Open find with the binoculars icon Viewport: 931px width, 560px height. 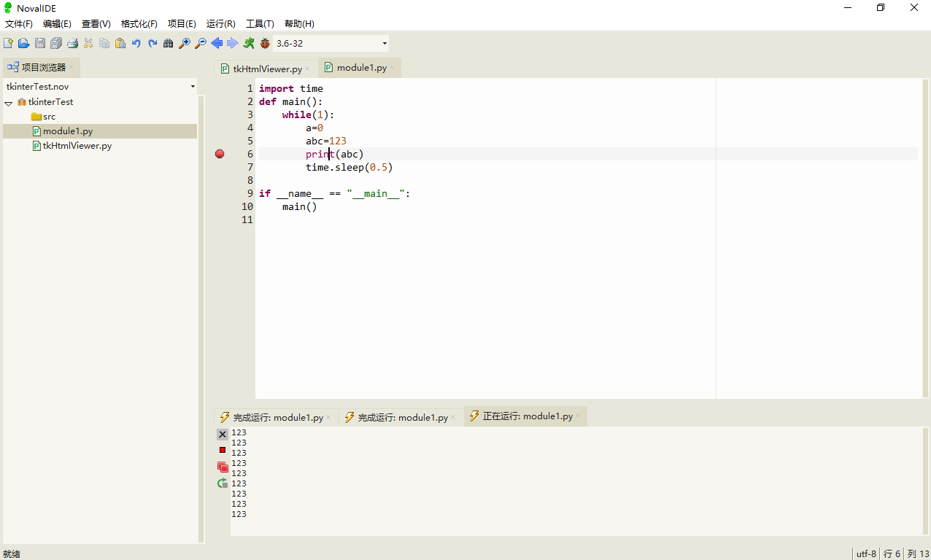click(x=169, y=44)
